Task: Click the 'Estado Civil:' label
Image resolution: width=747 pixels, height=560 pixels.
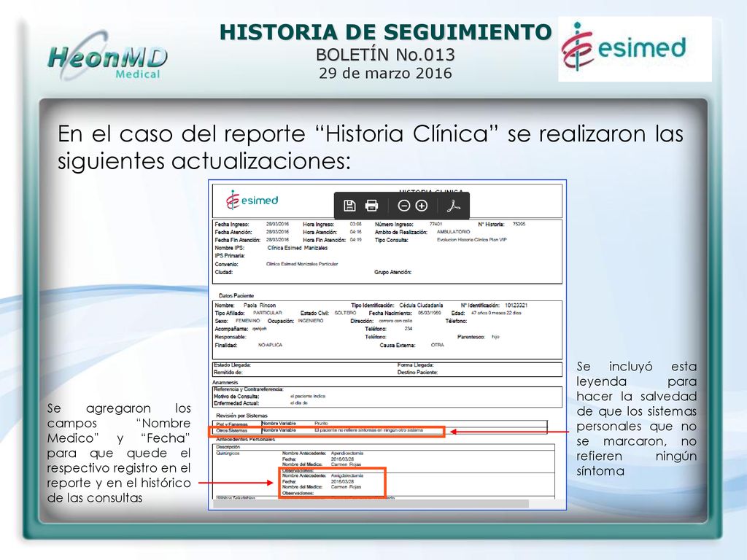Action: (x=314, y=314)
